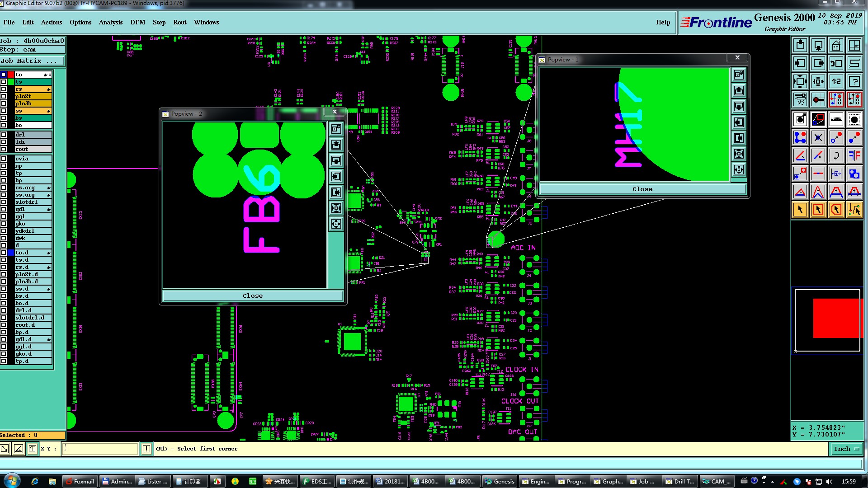Click the Home view icon
The height and width of the screenshot is (488, 868).
pyautogui.click(x=836, y=45)
